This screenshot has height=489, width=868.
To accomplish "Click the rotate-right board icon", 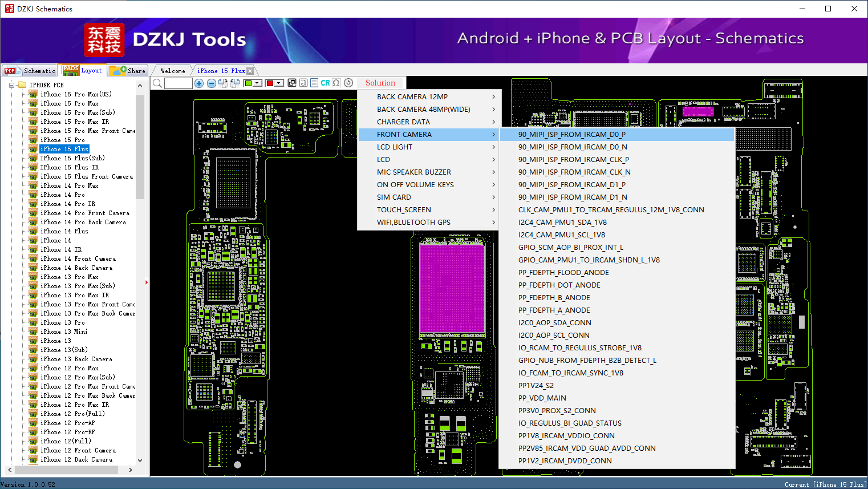I will pyautogui.click(x=223, y=83).
